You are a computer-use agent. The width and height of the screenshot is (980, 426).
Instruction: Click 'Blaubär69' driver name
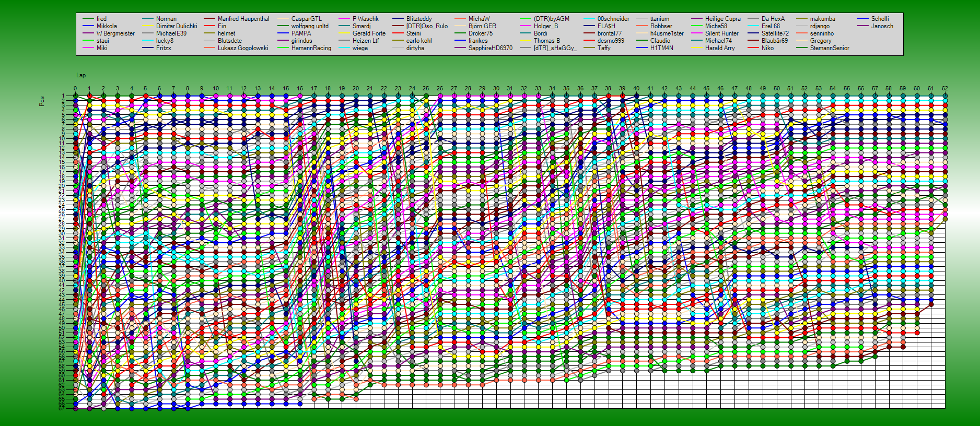775,41
